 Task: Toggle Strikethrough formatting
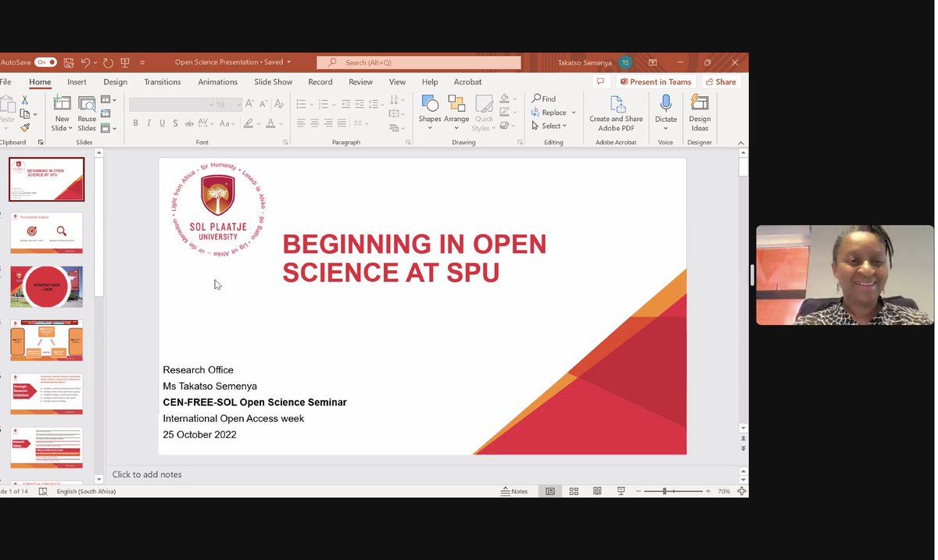[x=189, y=123]
